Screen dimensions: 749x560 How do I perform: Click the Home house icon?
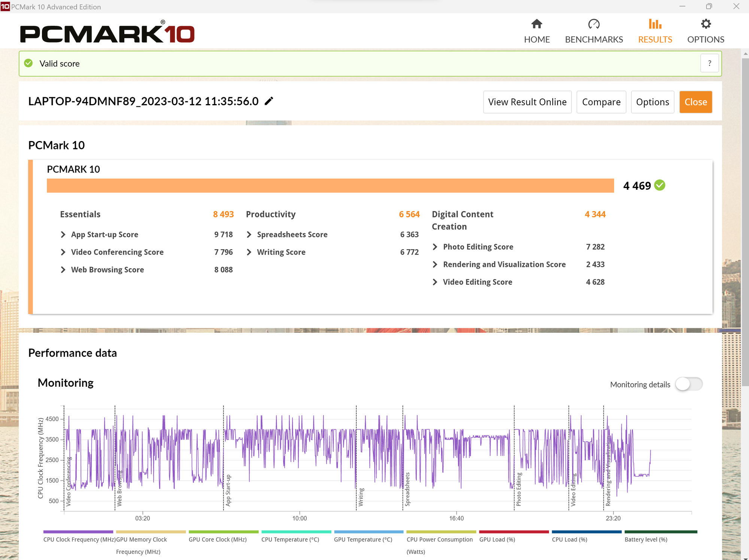click(537, 24)
